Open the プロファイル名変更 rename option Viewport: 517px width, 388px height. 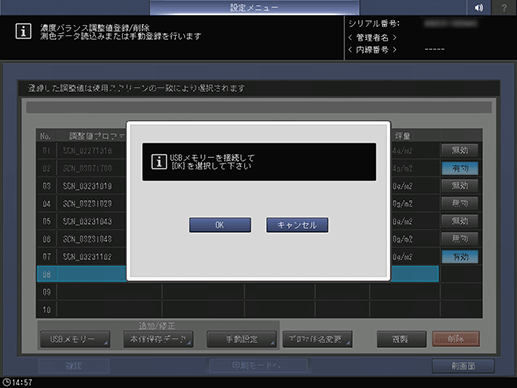click(317, 339)
